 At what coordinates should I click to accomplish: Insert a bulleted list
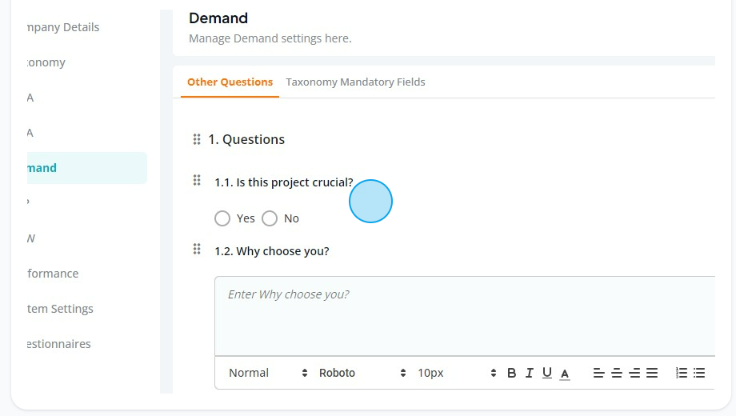tap(699, 373)
